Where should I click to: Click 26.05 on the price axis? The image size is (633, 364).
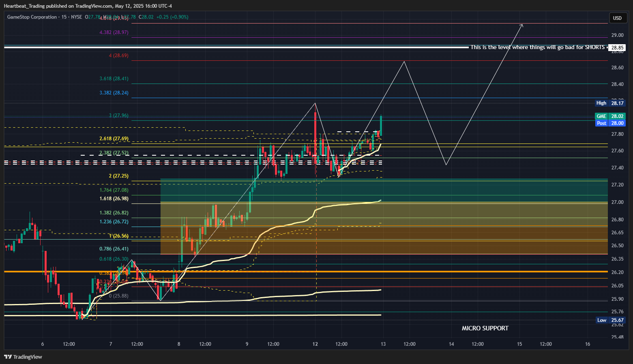click(617, 286)
